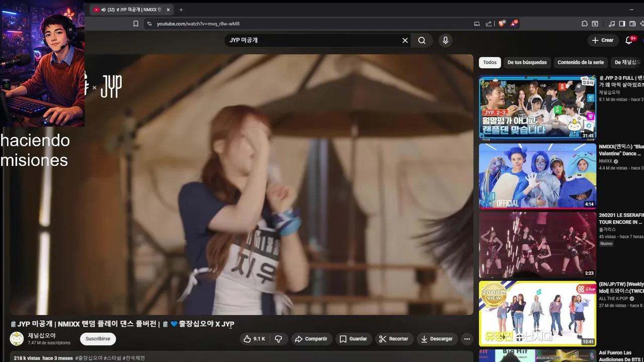
Task: Open 채널십오야 channel avatar
Action: tap(17, 339)
